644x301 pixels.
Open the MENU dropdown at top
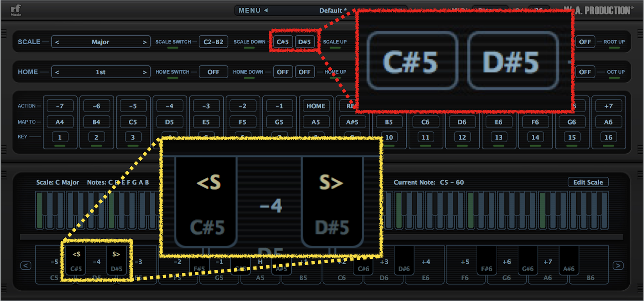click(253, 10)
